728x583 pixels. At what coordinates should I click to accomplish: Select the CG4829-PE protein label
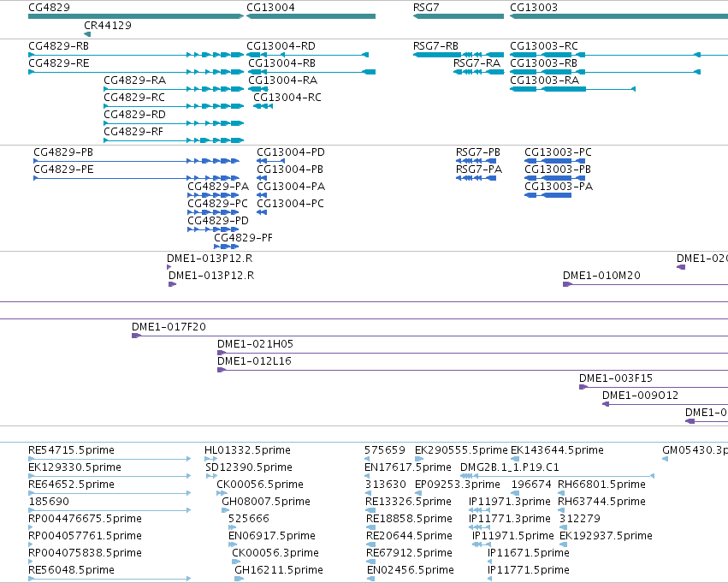point(63,170)
